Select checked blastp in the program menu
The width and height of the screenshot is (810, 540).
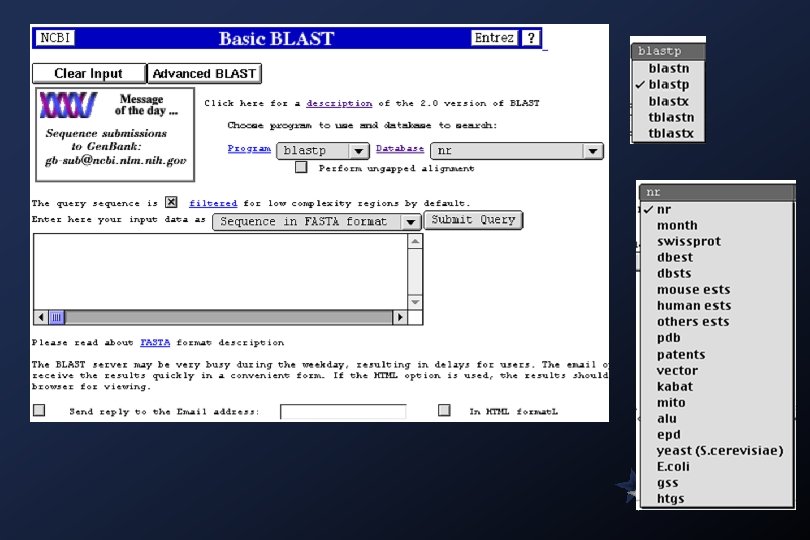pyautogui.click(x=668, y=84)
